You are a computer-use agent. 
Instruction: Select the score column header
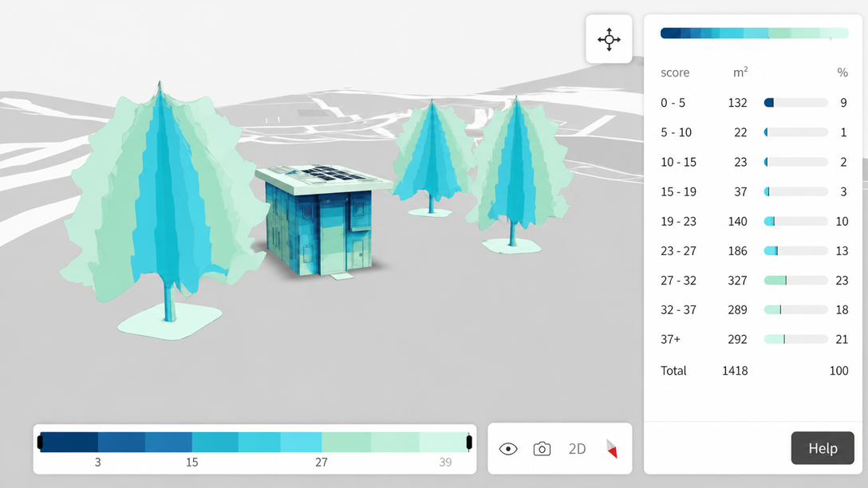pos(674,73)
